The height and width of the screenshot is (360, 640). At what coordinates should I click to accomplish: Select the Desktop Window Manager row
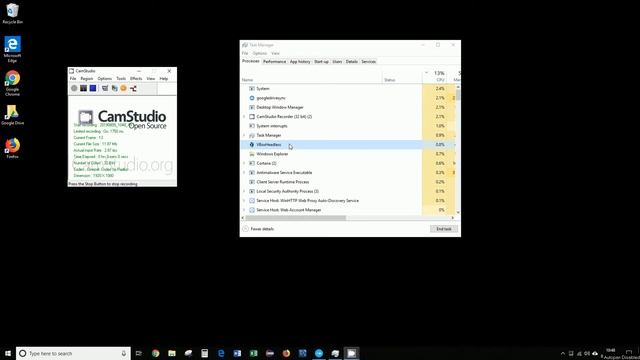click(347, 107)
